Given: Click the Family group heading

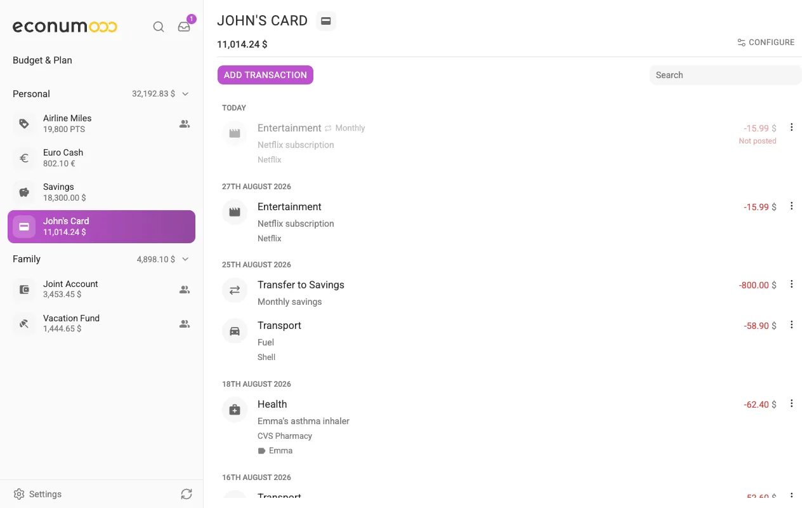Looking at the screenshot, I should (27, 259).
